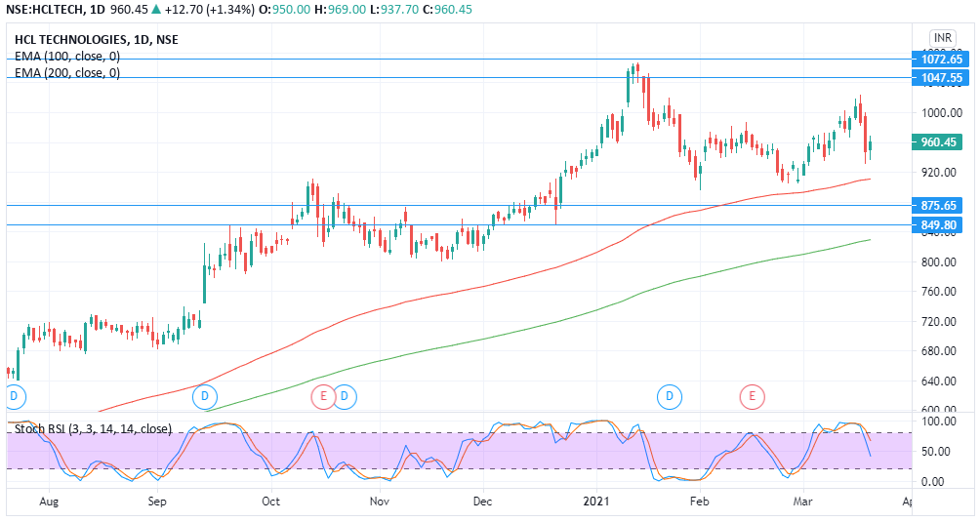Open the INR currency selector
Image resolution: width=980 pixels, height=522 pixels.
coord(943,38)
